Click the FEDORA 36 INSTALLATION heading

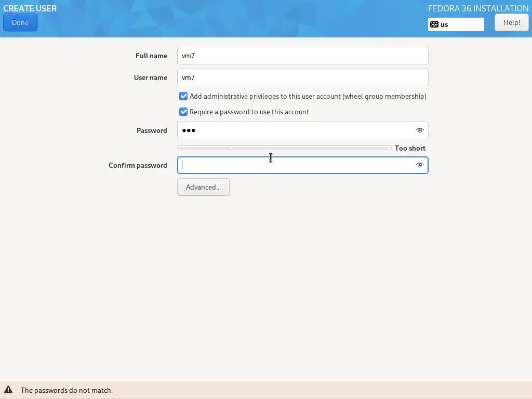click(478, 8)
